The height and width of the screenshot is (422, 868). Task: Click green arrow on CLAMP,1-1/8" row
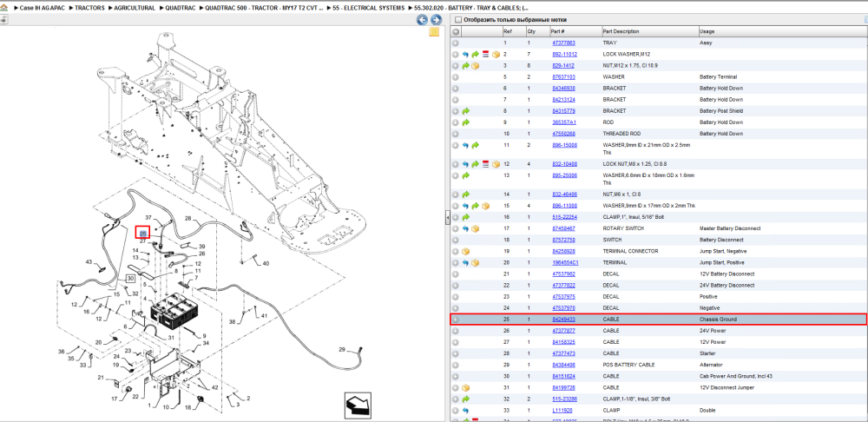tap(465, 399)
